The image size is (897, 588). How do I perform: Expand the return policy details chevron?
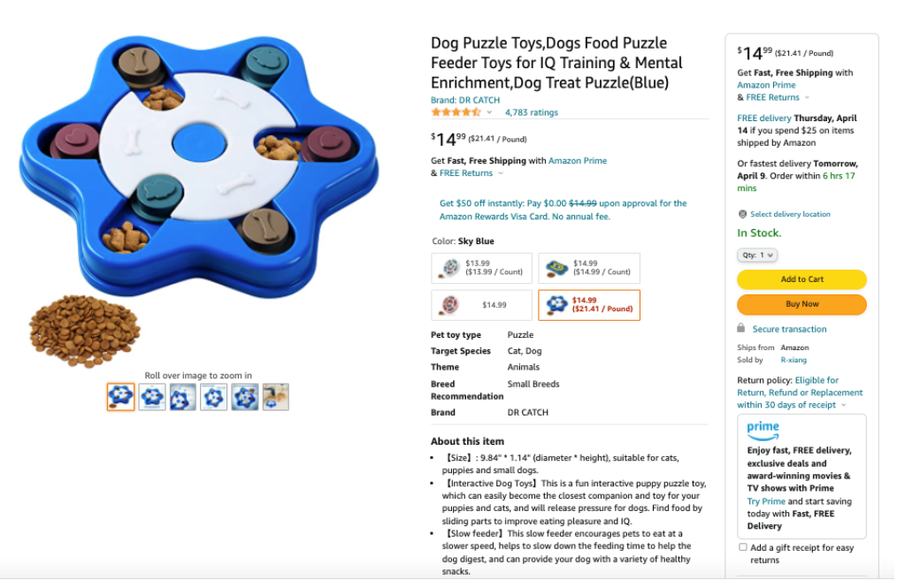tap(843, 406)
